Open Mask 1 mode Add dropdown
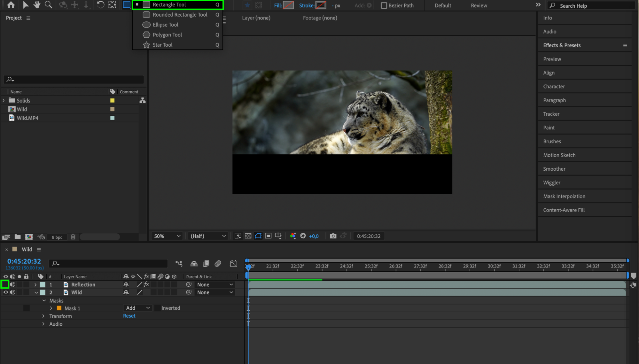Viewport: 639px width, 364px height. (x=137, y=308)
